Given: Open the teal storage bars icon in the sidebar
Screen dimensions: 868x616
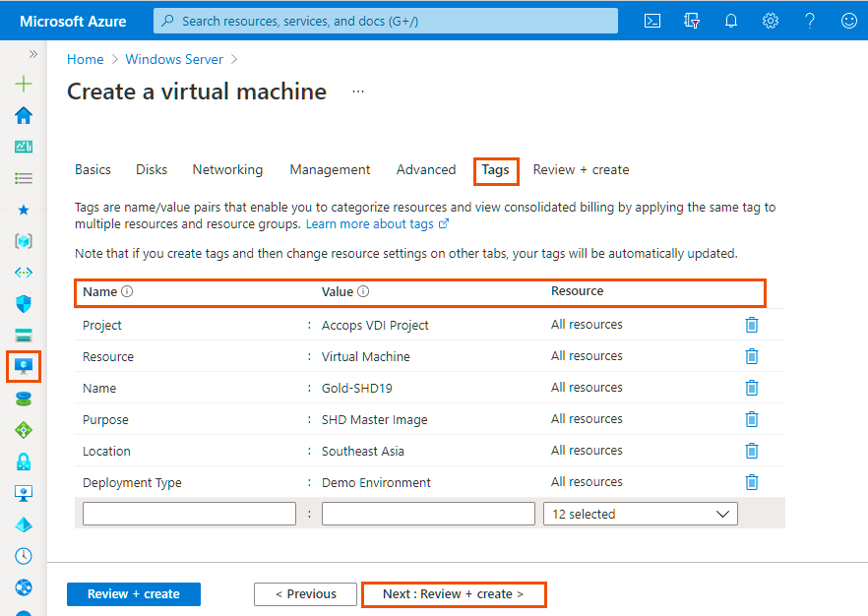Looking at the screenshot, I should tap(24, 335).
